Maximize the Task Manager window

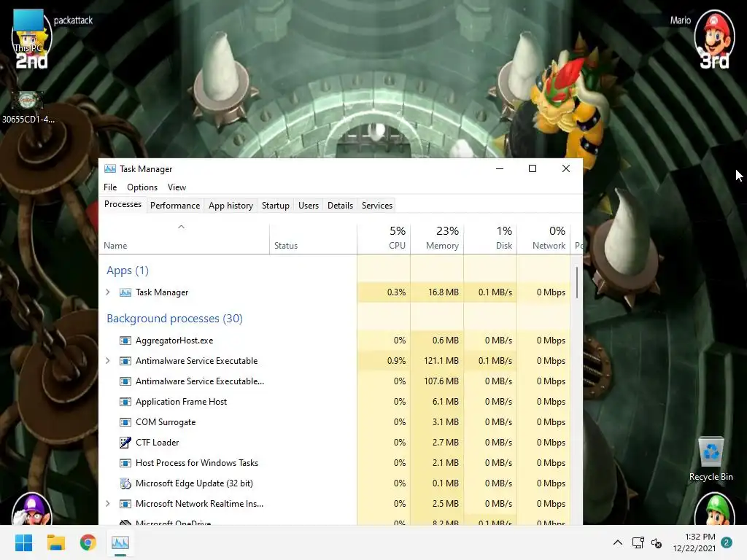[532, 168]
